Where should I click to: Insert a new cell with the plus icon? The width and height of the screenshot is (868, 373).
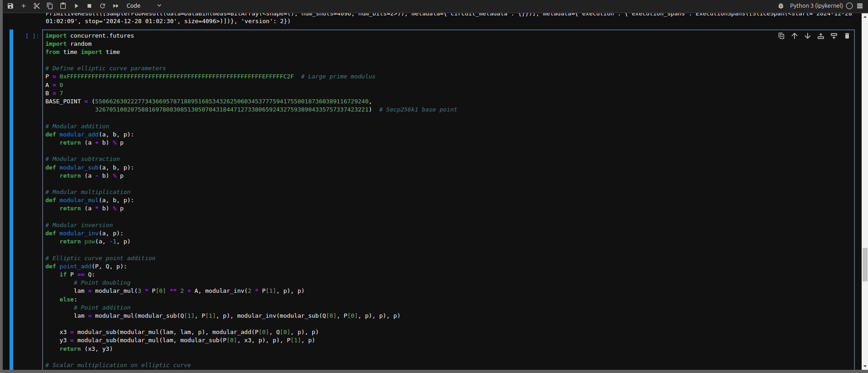24,6
